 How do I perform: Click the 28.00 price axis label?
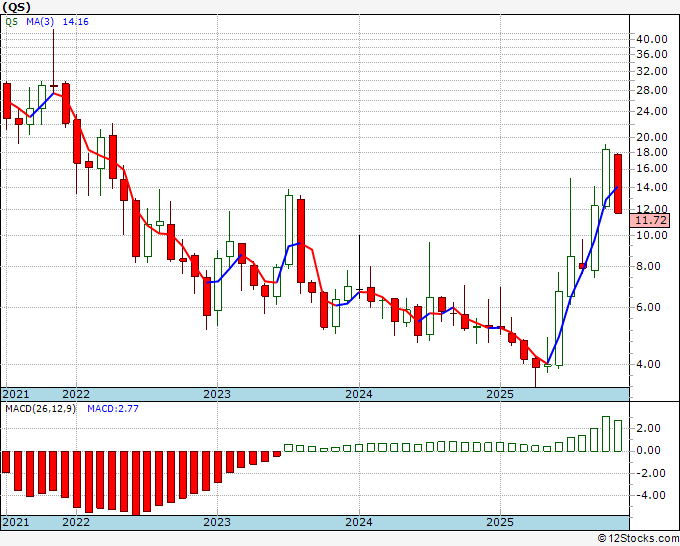click(x=651, y=90)
